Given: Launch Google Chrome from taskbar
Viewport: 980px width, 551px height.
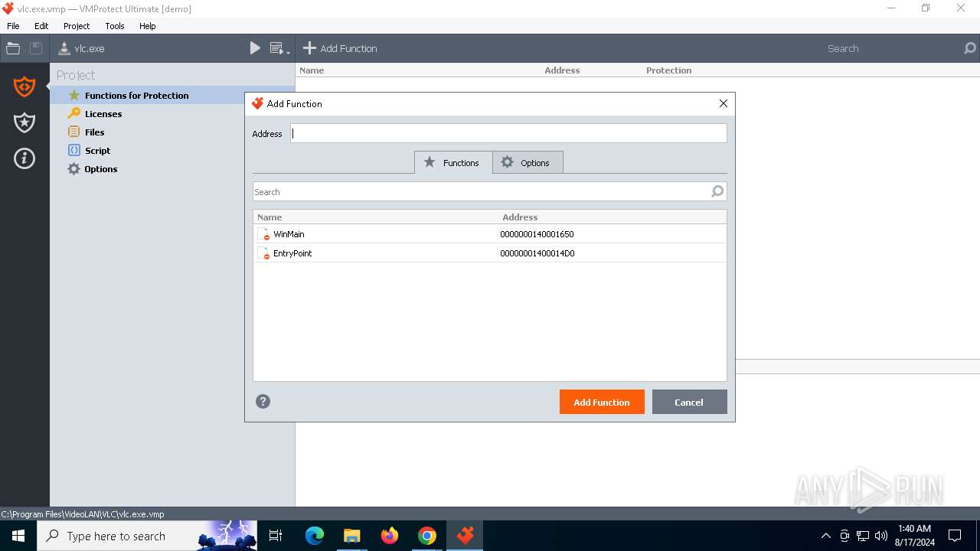Looking at the screenshot, I should click(x=427, y=536).
